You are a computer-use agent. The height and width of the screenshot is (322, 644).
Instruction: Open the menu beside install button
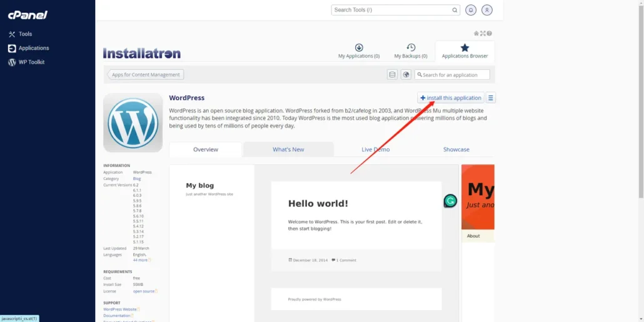point(491,98)
